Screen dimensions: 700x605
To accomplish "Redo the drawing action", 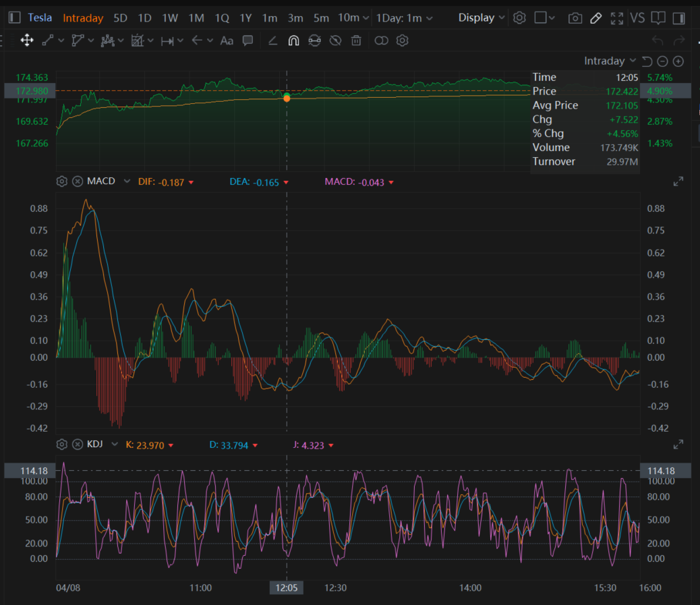I will click(x=679, y=40).
